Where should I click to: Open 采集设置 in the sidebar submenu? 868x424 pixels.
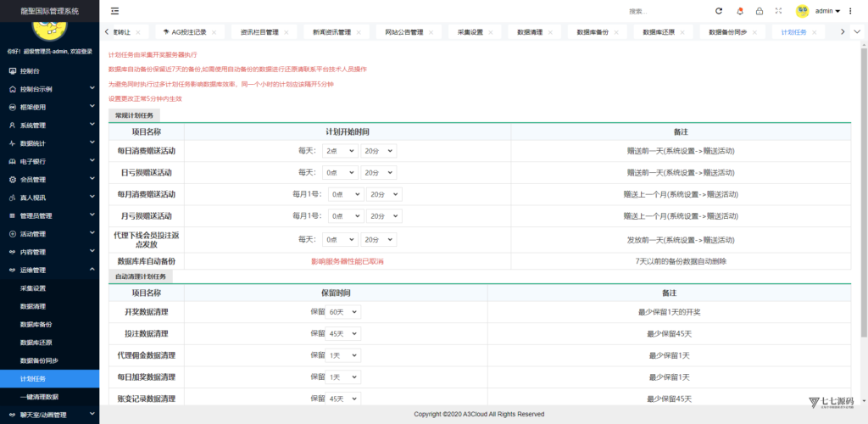(x=33, y=288)
